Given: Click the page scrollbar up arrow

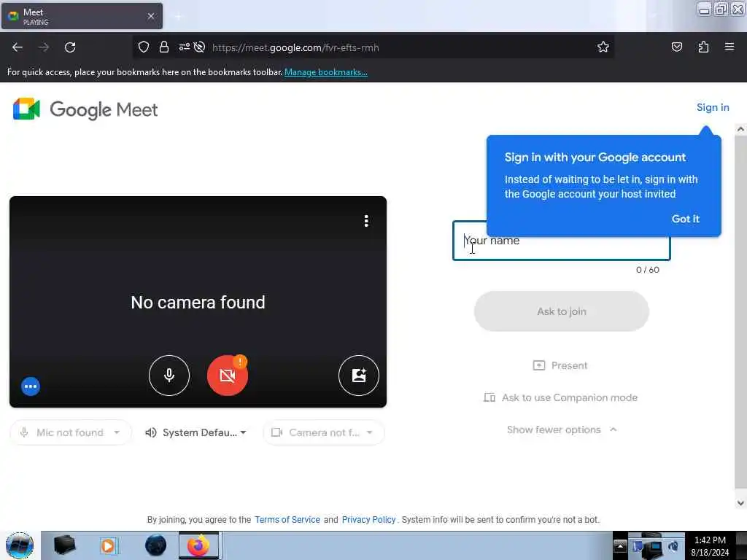Looking at the screenshot, I should [740, 128].
